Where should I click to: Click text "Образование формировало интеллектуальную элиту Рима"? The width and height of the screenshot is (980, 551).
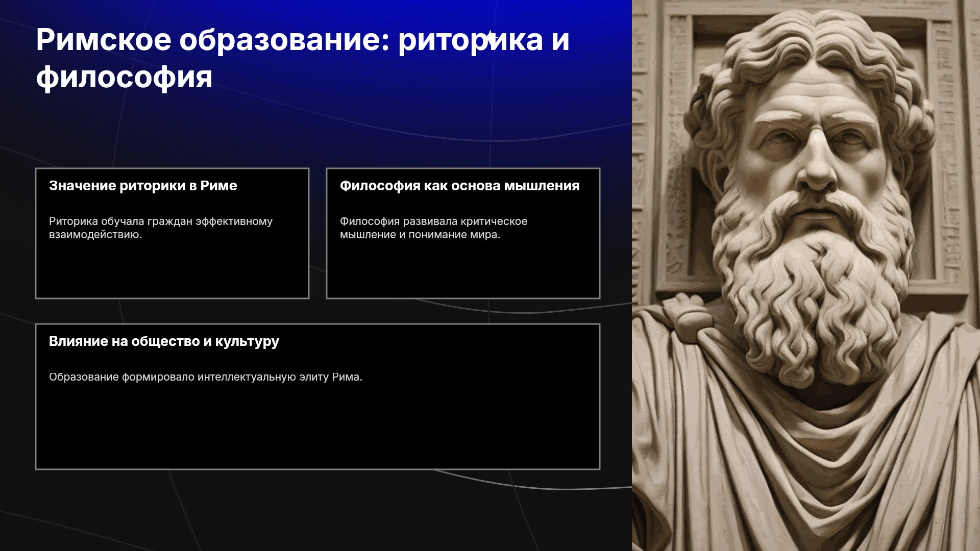206,377
